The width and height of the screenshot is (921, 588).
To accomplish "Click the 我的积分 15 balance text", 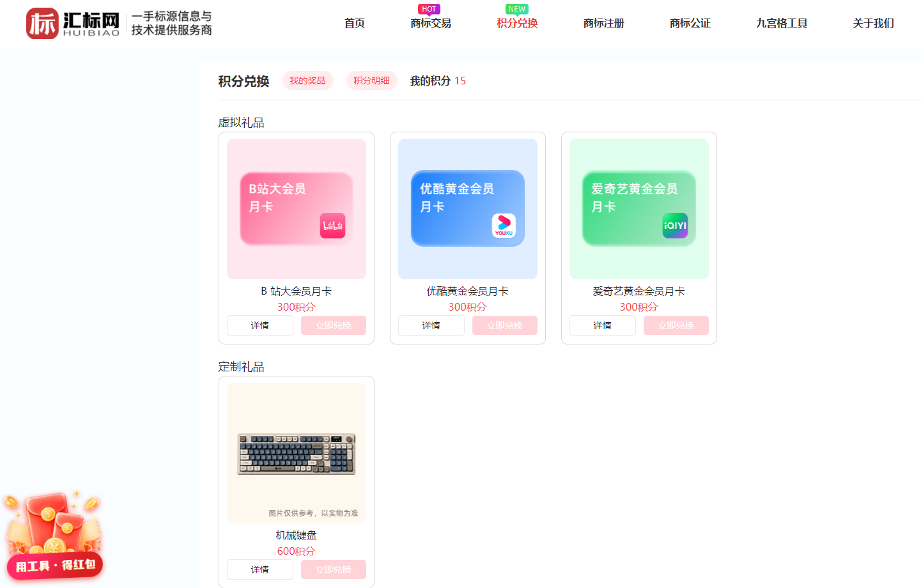I will [x=438, y=81].
